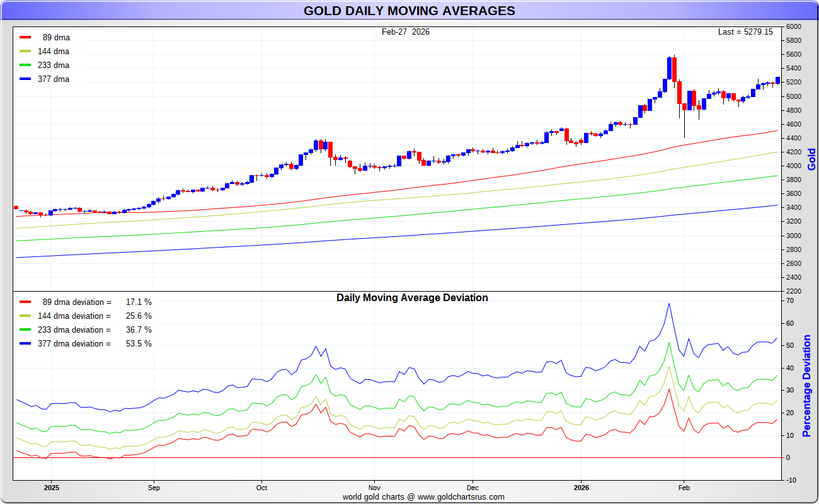This screenshot has height=504, width=819.
Task: Click the Sep marker on the time axis
Action: (154, 487)
